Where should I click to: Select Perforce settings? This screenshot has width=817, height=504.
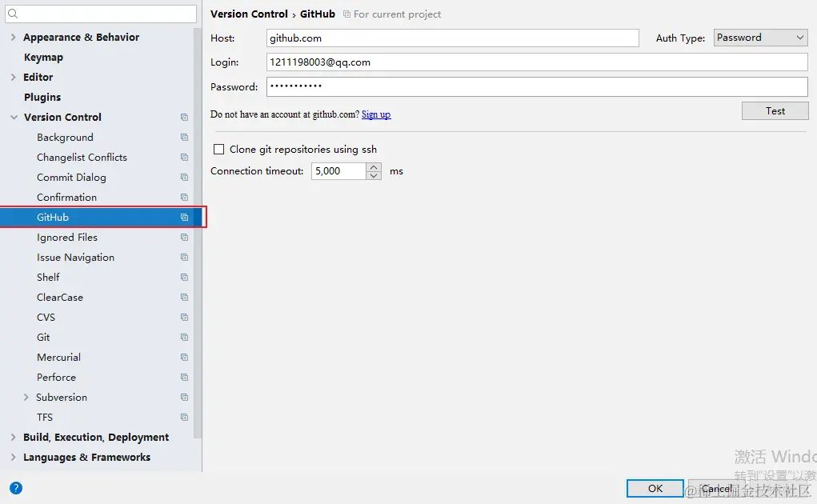coord(56,377)
